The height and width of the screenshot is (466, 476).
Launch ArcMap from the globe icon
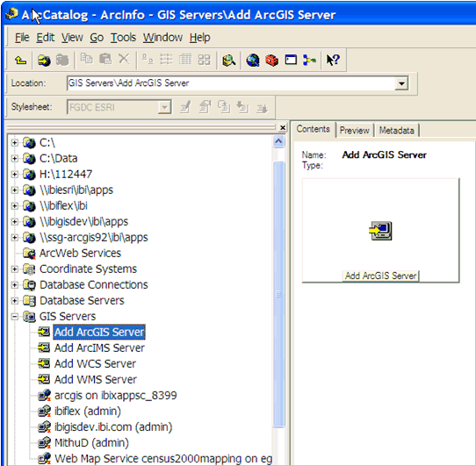coord(253,60)
